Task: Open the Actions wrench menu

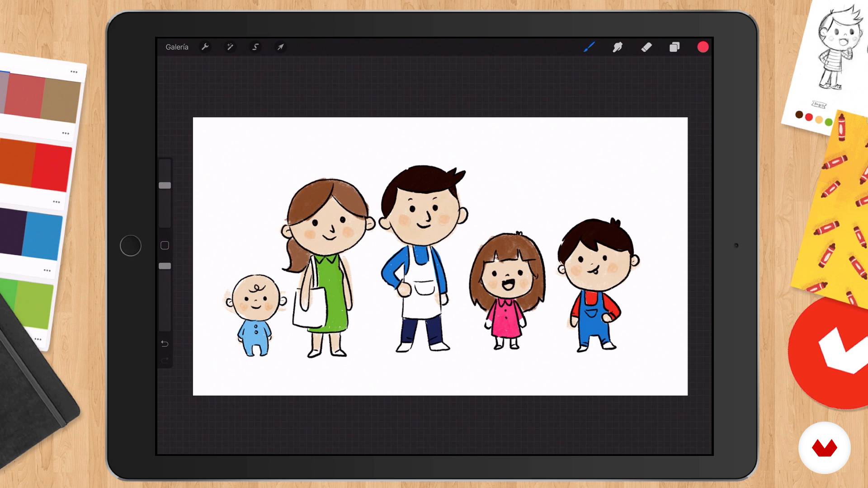Action: (205, 47)
